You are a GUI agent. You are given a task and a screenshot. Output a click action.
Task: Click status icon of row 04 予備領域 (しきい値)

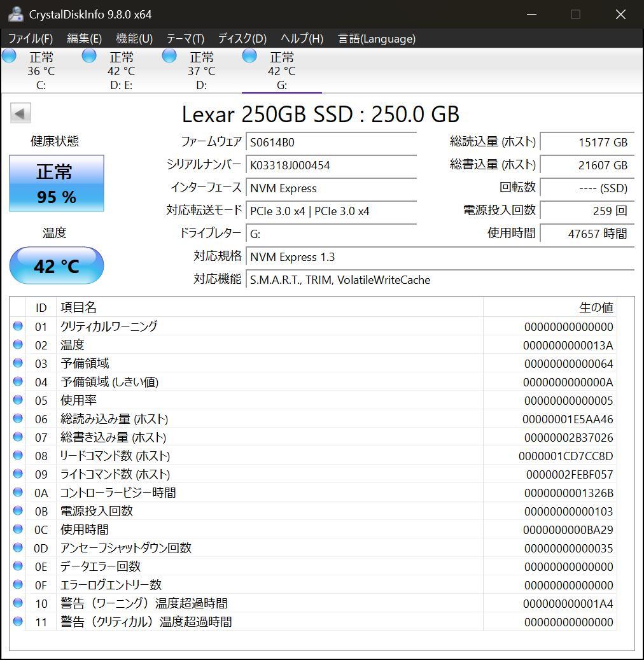coord(18,381)
